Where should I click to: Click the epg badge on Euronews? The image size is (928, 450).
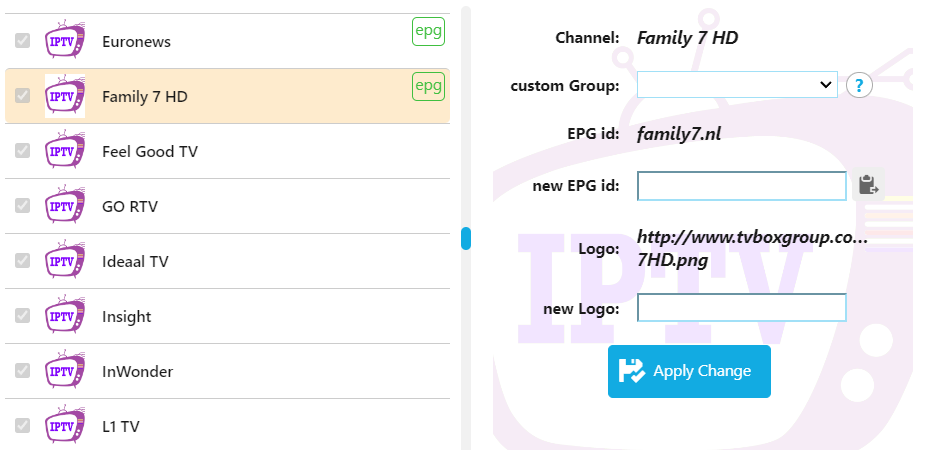click(x=428, y=31)
